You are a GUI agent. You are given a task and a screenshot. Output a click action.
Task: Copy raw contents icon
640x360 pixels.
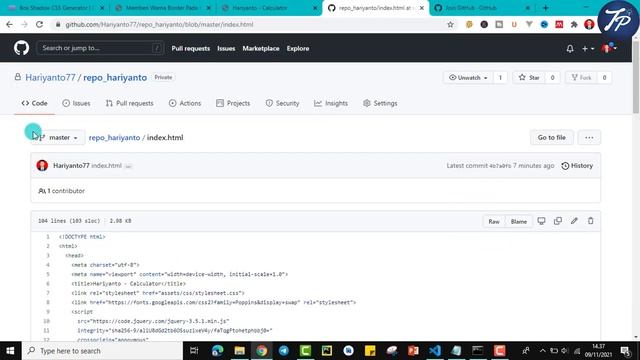(558, 221)
